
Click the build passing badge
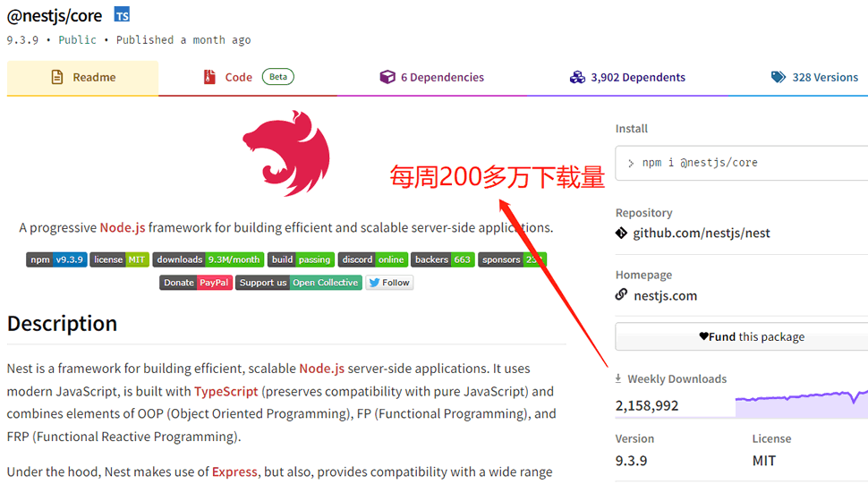[x=302, y=259]
